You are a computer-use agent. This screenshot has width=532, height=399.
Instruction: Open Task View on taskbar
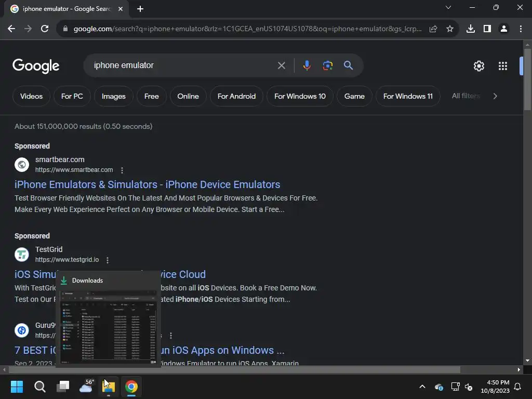click(x=63, y=387)
